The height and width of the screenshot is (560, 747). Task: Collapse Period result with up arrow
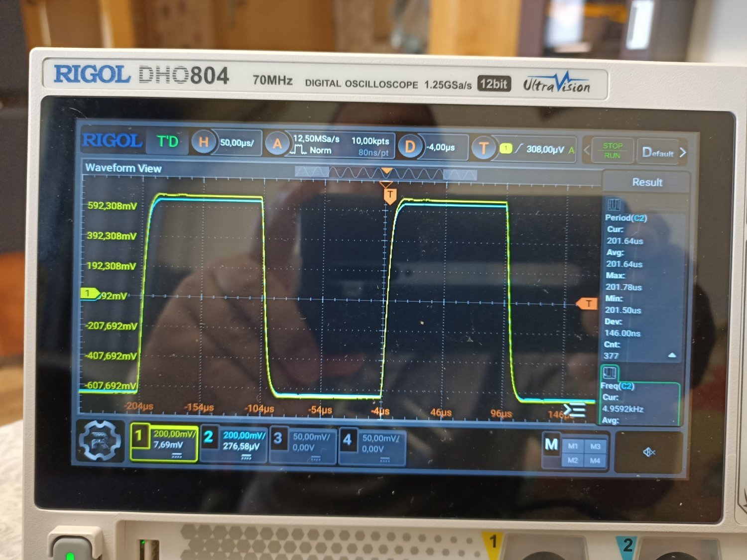point(672,355)
